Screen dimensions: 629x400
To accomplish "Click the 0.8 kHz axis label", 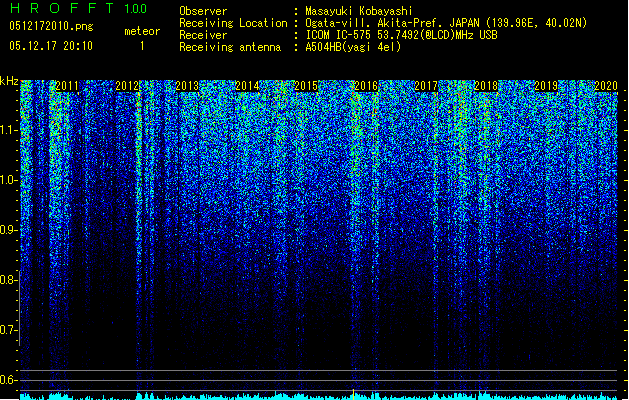I will (x=8, y=280).
